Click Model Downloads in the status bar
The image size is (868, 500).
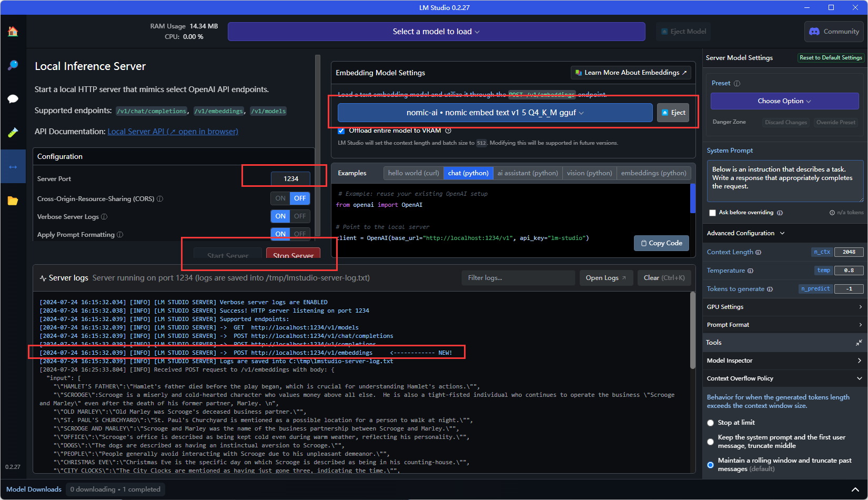[x=34, y=489]
